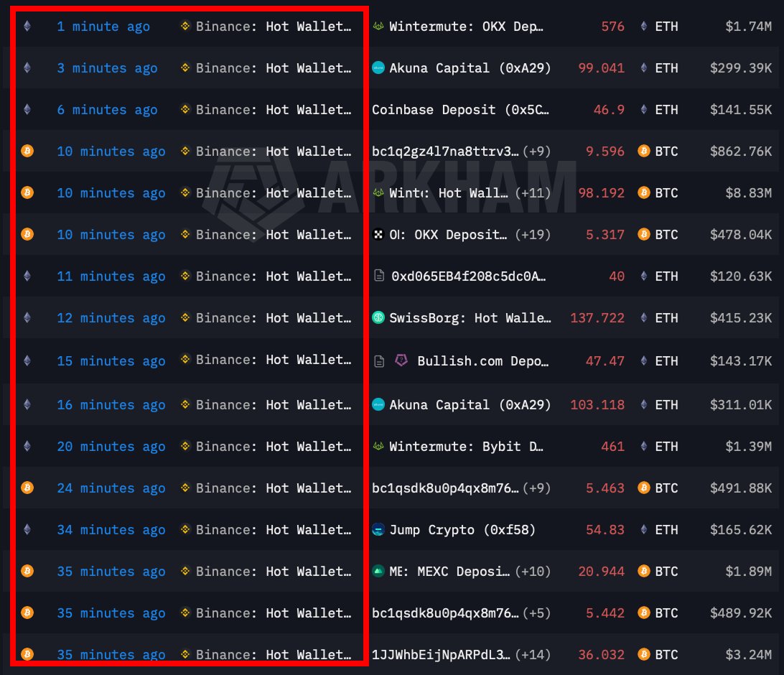The width and height of the screenshot is (784, 675).
Task: Click the 137.722 ETH amount on the SwissBorg row
Action: click(x=597, y=317)
